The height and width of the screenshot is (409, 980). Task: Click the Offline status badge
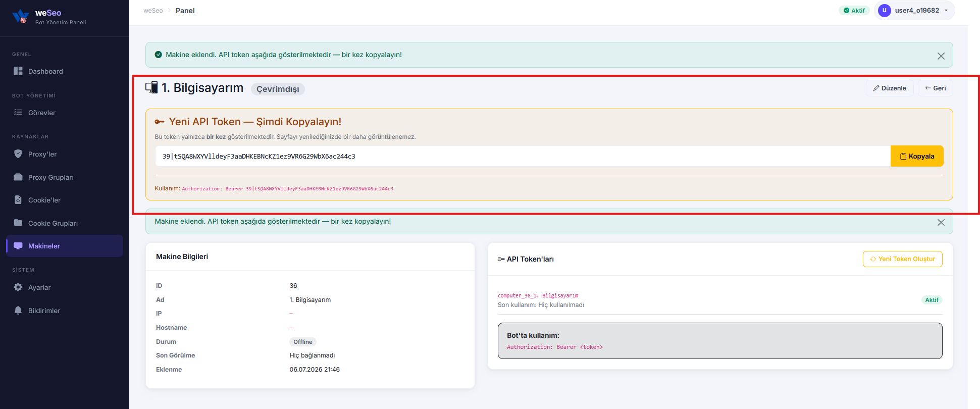coord(303,342)
